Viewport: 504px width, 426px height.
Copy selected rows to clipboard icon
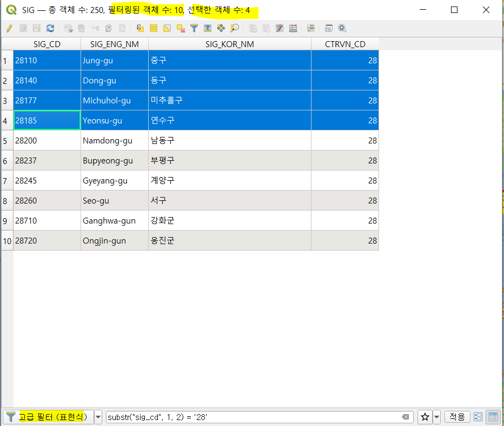coord(109,28)
